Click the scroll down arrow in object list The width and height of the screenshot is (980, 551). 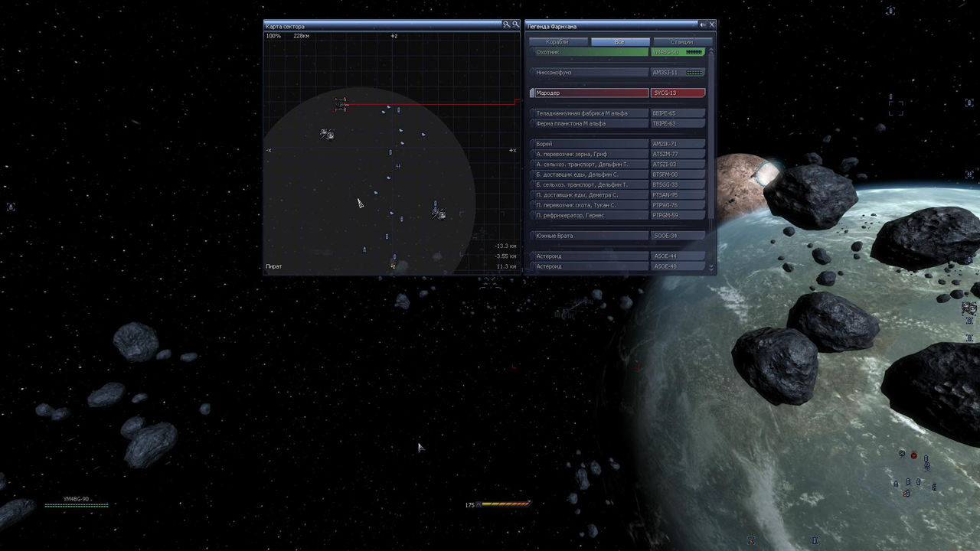coord(711,267)
